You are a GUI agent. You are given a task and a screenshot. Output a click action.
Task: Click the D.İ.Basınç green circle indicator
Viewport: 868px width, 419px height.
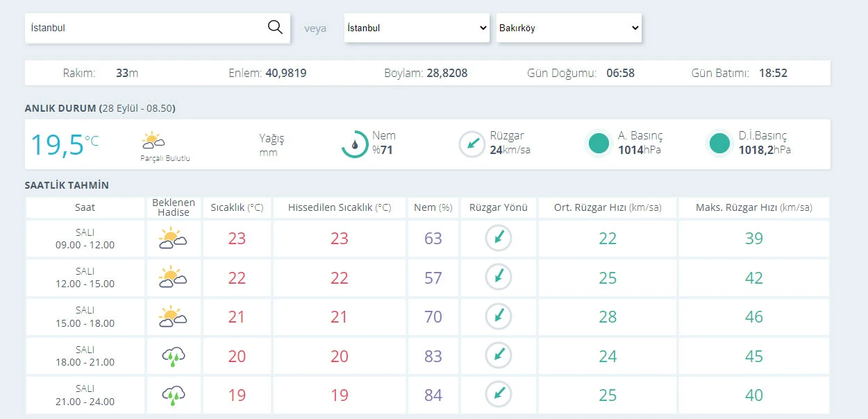click(720, 144)
